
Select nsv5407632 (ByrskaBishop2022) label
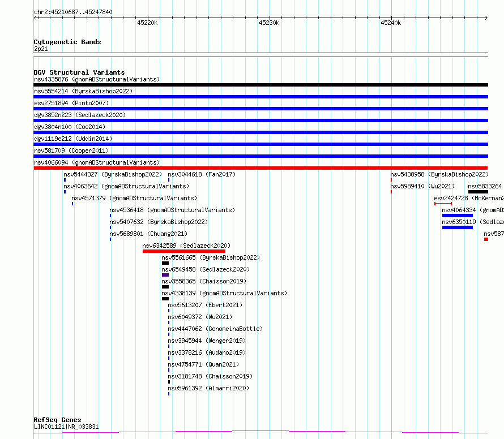(159, 222)
